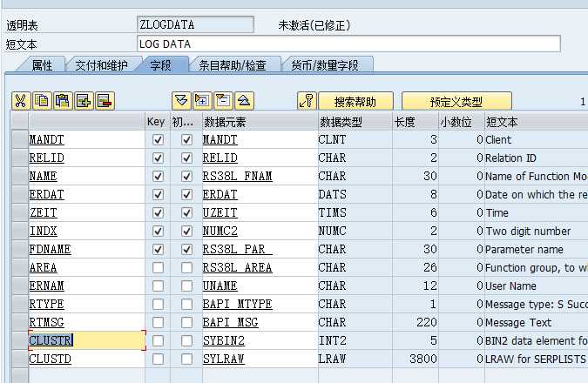Screen dimensions: 588x383
Task: Click the Insert Row toolbar icon
Action: 84,101
